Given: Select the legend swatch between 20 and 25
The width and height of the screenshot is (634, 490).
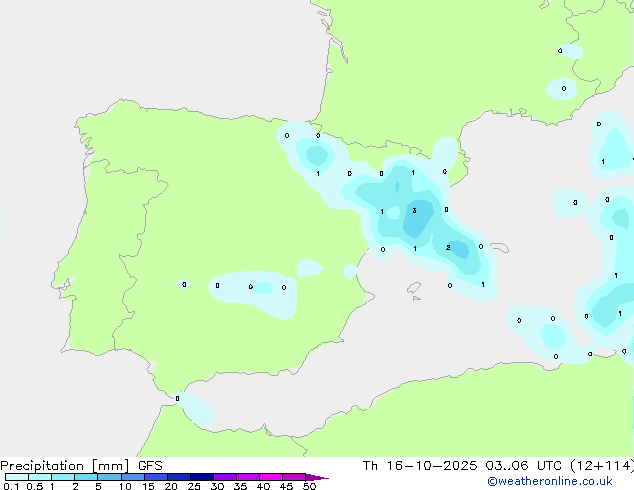Looking at the screenshot, I should coord(179,477).
